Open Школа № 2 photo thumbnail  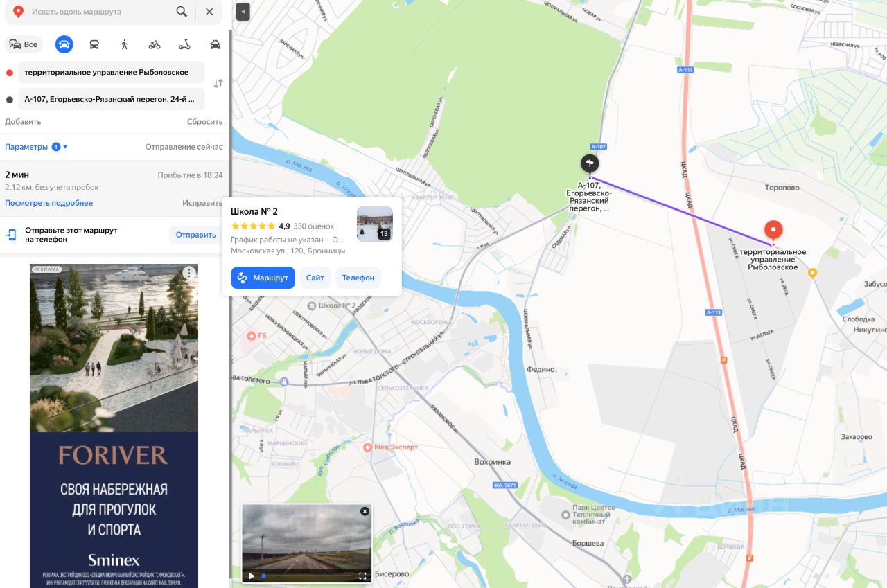coord(375,224)
